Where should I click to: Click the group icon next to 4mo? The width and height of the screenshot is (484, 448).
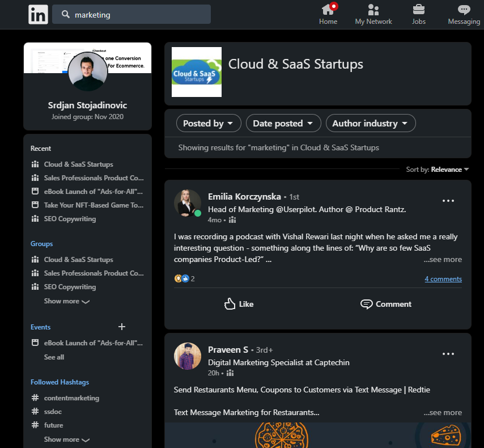(232, 220)
